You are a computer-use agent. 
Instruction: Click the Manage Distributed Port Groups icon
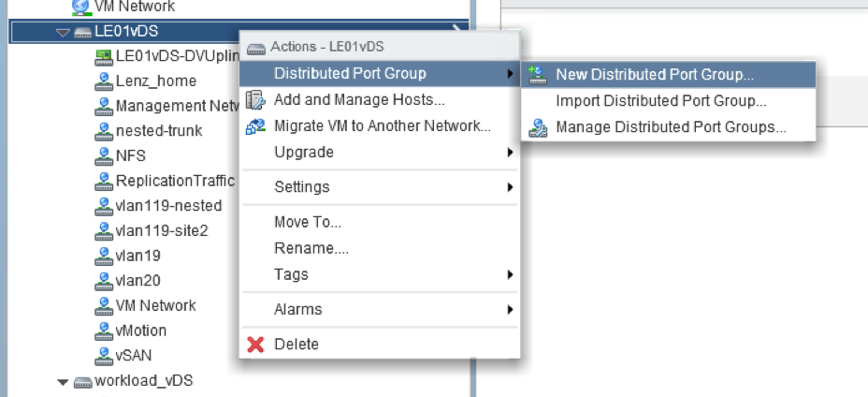pyautogui.click(x=538, y=127)
